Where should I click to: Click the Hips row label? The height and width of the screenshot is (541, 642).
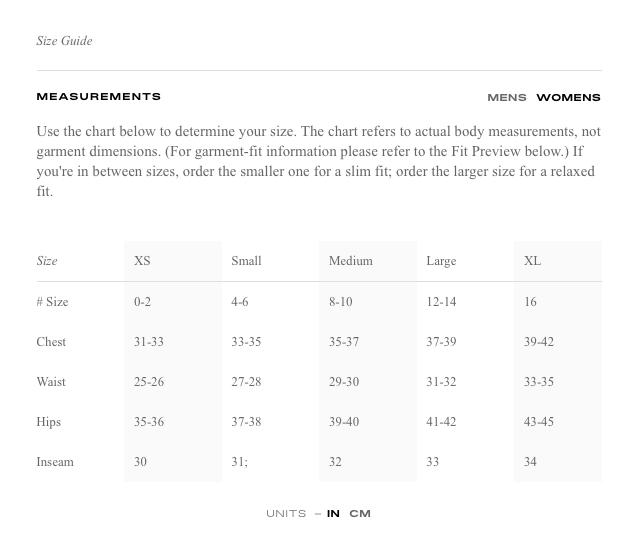coord(49,422)
